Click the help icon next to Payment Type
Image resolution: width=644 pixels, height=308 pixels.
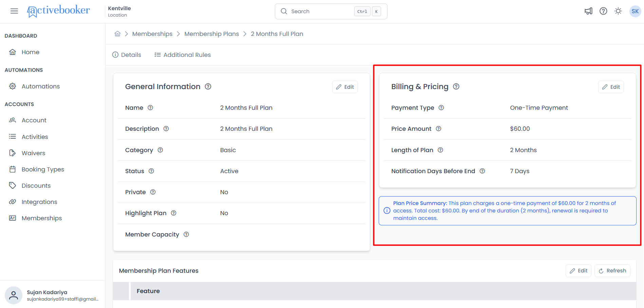[441, 108]
